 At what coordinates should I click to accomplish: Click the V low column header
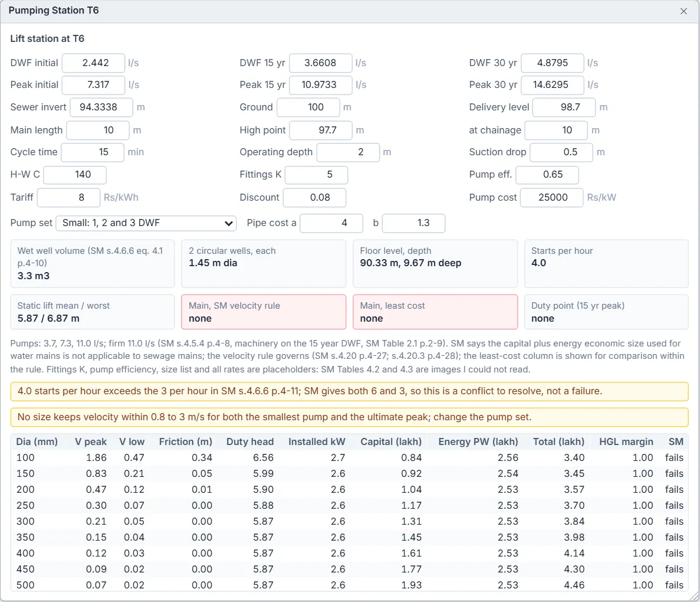click(132, 442)
